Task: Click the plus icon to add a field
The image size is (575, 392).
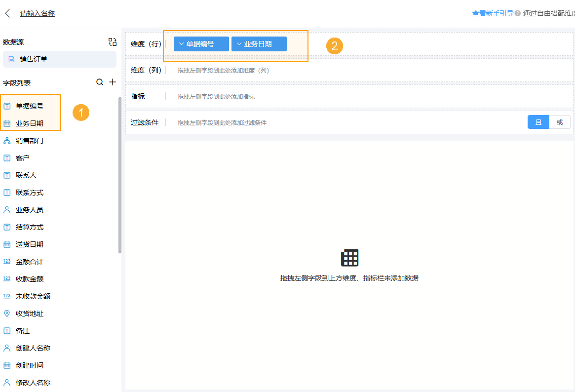Action: (x=113, y=82)
